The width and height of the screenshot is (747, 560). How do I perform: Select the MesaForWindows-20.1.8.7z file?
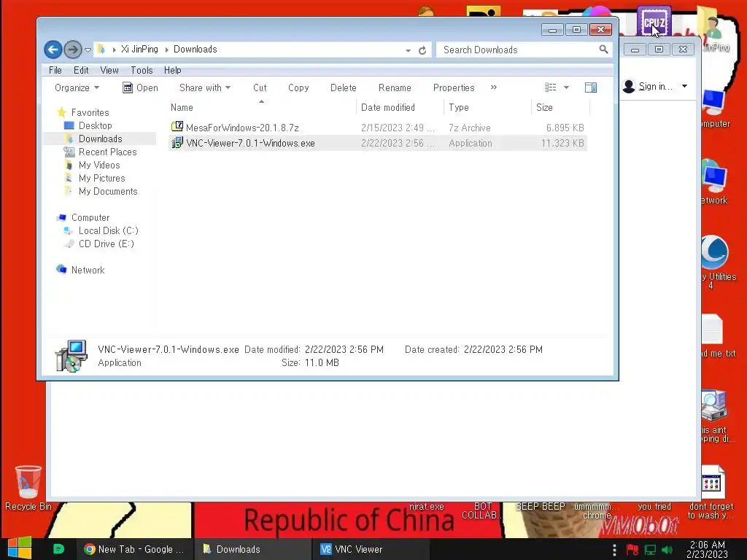point(378,128)
